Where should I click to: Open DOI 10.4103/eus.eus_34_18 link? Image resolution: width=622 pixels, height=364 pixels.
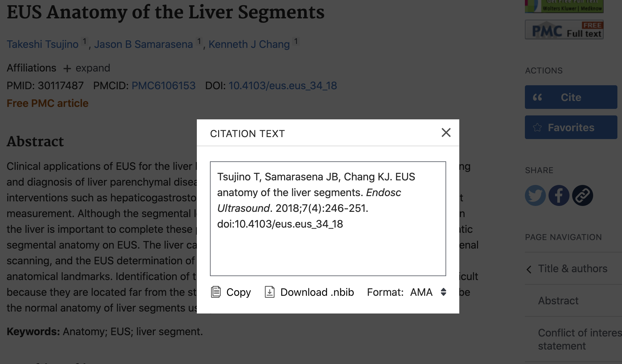[282, 86]
